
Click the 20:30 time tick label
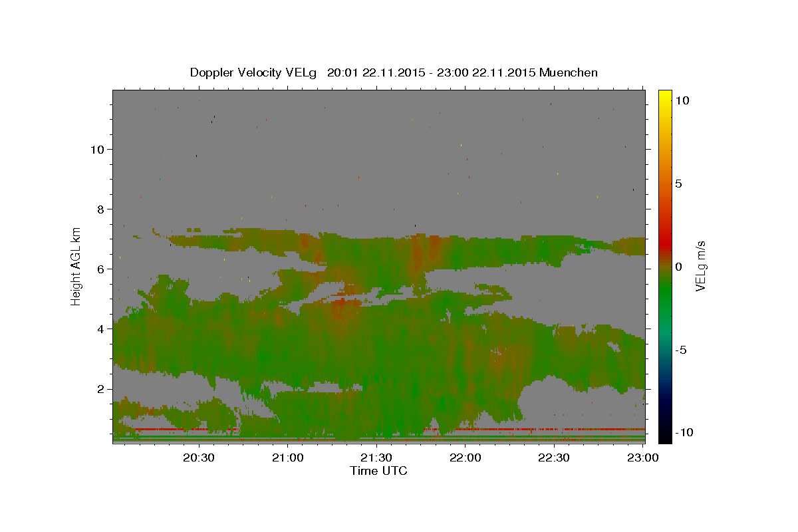click(x=199, y=458)
